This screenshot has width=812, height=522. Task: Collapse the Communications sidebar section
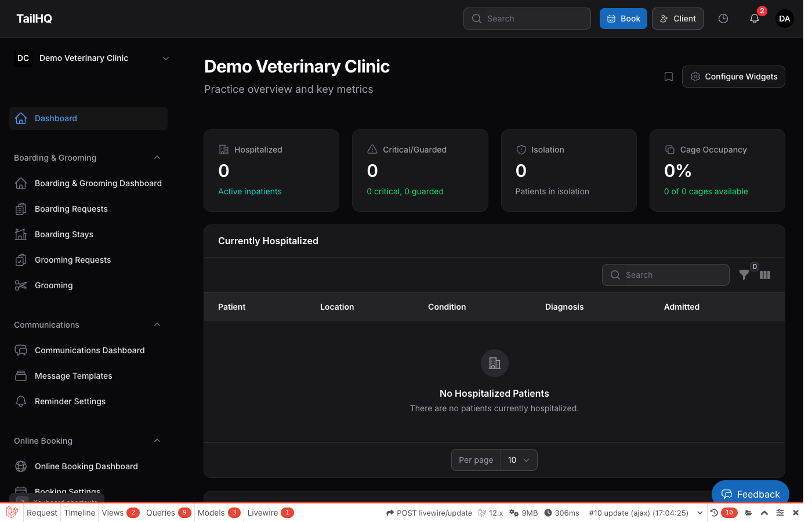(157, 324)
